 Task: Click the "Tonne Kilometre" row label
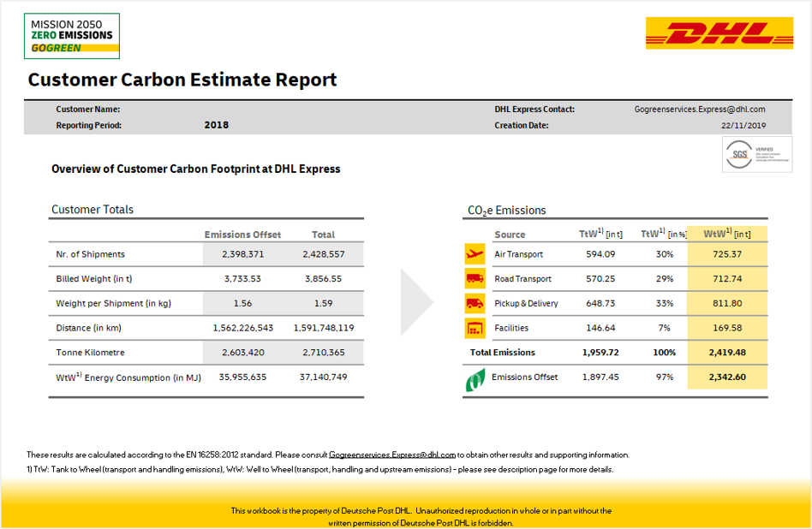pyautogui.click(x=91, y=353)
